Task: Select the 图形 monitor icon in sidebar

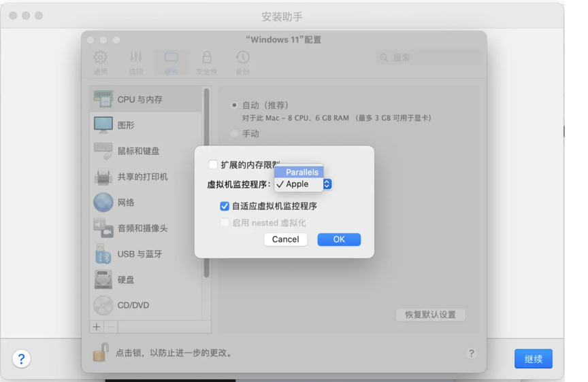Action: click(x=103, y=125)
